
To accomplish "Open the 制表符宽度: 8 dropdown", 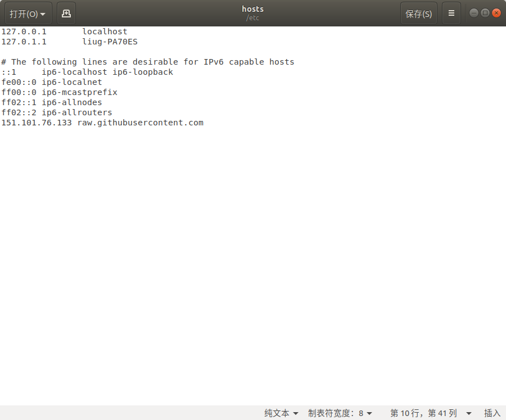I will coord(340,413).
